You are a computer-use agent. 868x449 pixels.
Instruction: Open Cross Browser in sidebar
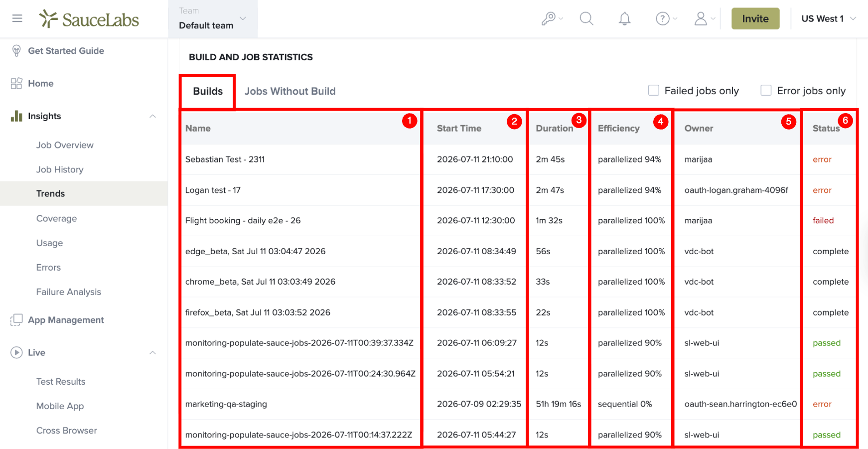coord(66,430)
